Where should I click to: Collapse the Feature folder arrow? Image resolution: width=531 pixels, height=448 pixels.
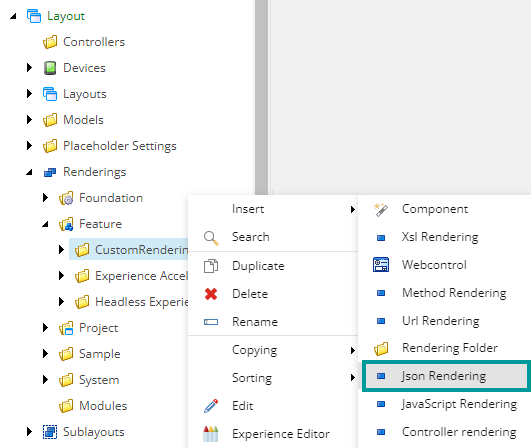coord(45,224)
